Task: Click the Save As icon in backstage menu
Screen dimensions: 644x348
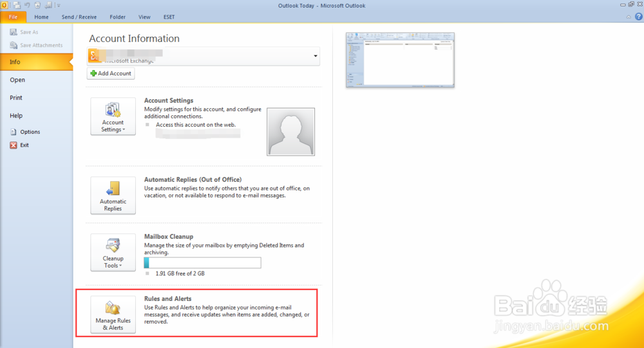Action: pyautogui.click(x=14, y=32)
